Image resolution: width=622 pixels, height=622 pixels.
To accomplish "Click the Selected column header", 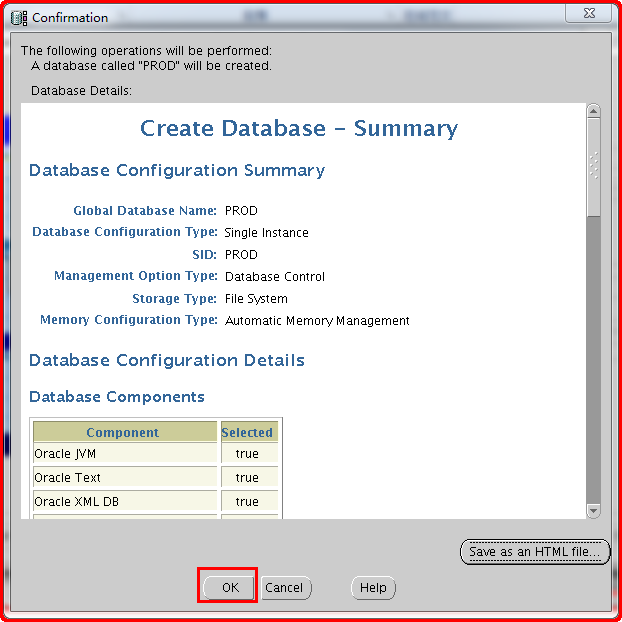I will (x=249, y=432).
